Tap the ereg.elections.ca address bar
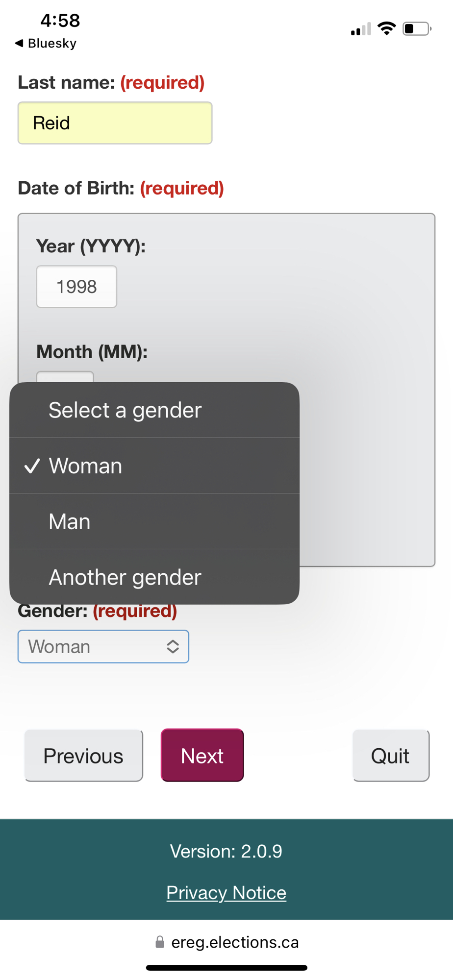Screen dimensions: 453x980 [x=234, y=942]
